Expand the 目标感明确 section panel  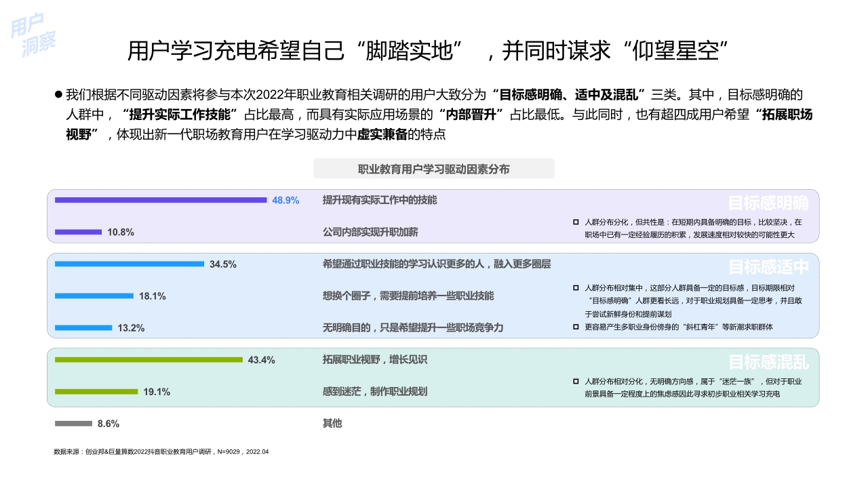[769, 202]
